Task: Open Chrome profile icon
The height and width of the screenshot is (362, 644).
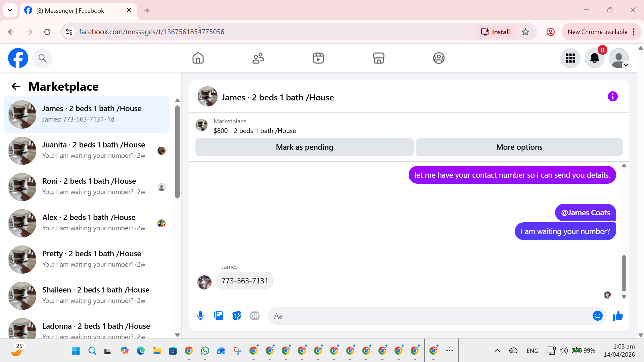Action: [551, 32]
